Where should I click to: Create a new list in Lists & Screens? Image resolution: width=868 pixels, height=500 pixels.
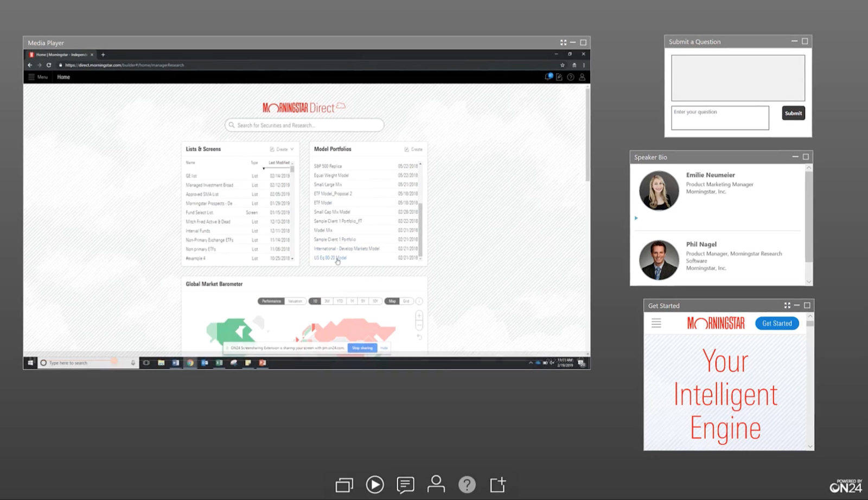pos(279,149)
